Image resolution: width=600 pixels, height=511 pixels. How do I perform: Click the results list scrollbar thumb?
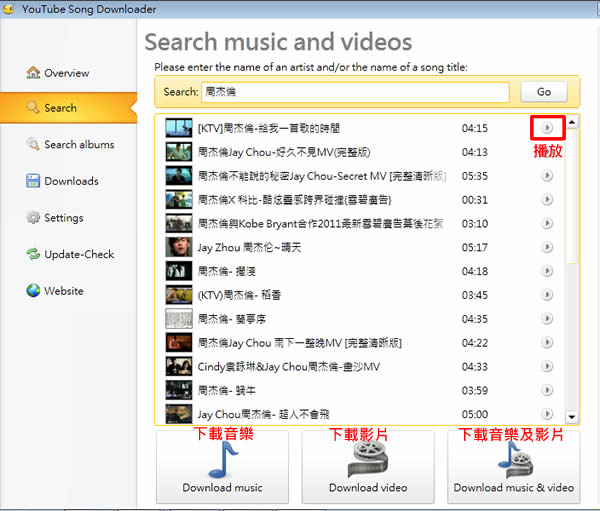click(572, 196)
